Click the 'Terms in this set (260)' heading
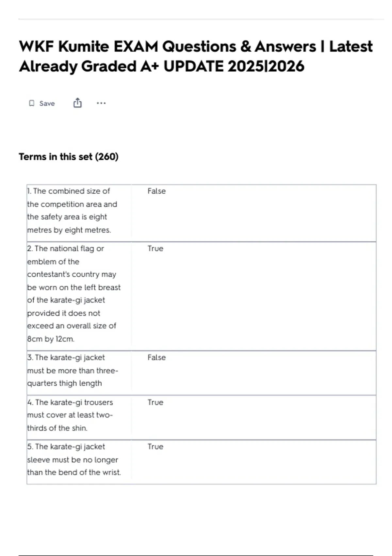This screenshot has height=556, width=392. pyautogui.click(x=69, y=157)
